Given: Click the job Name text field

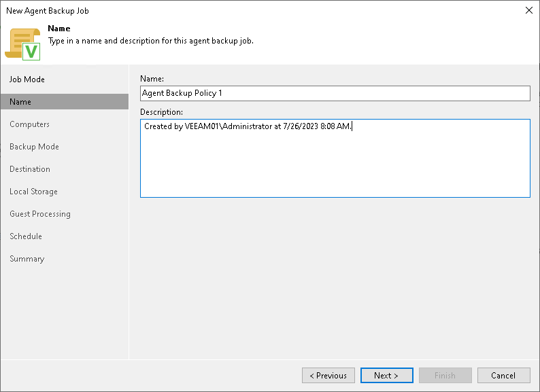Looking at the screenshot, I should click(x=335, y=93).
